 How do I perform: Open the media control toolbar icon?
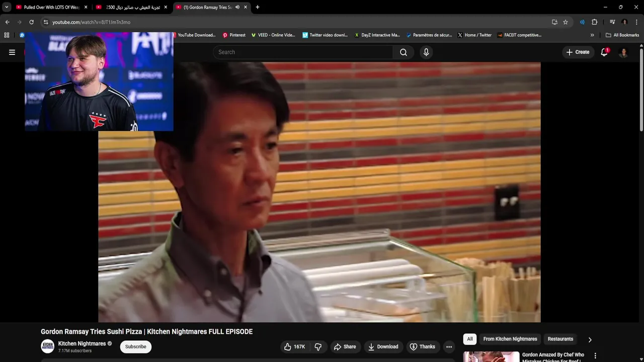pos(612,22)
